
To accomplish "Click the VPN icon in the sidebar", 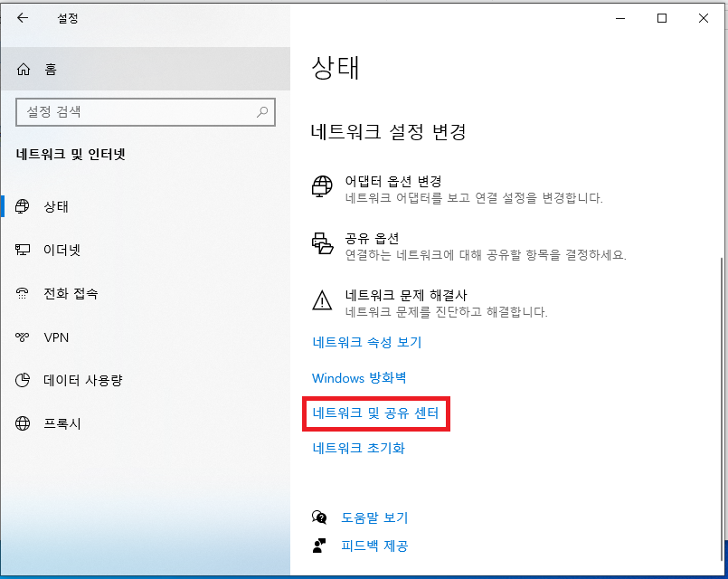I will click(23, 337).
